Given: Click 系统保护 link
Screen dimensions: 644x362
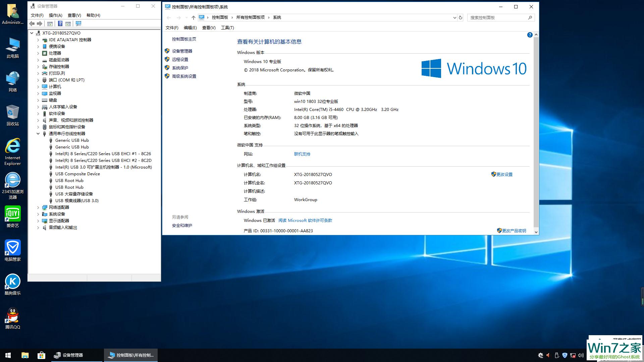Looking at the screenshot, I should [x=180, y=68].
